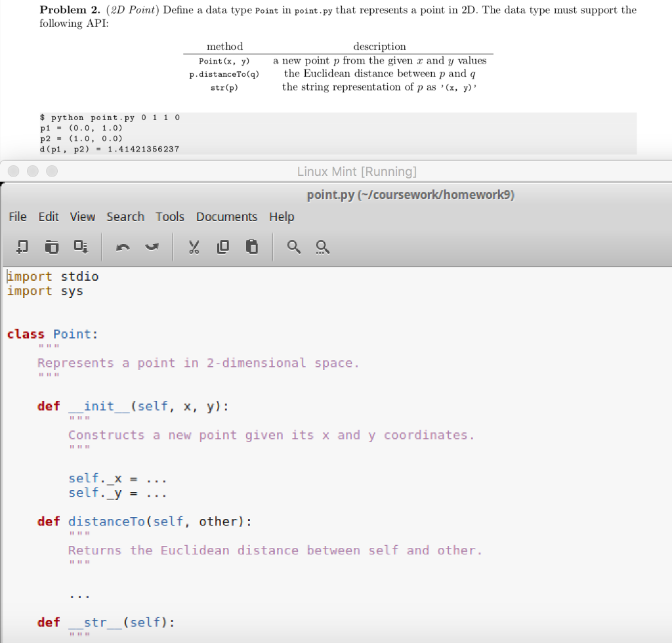Place cursor on the 'class Point:' line

click(52, 334)
